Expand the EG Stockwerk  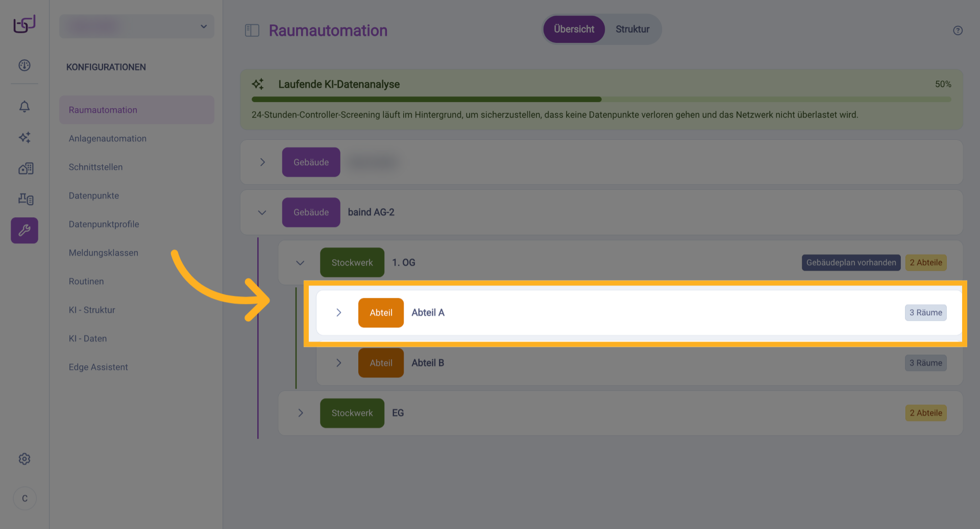point(300,413)
